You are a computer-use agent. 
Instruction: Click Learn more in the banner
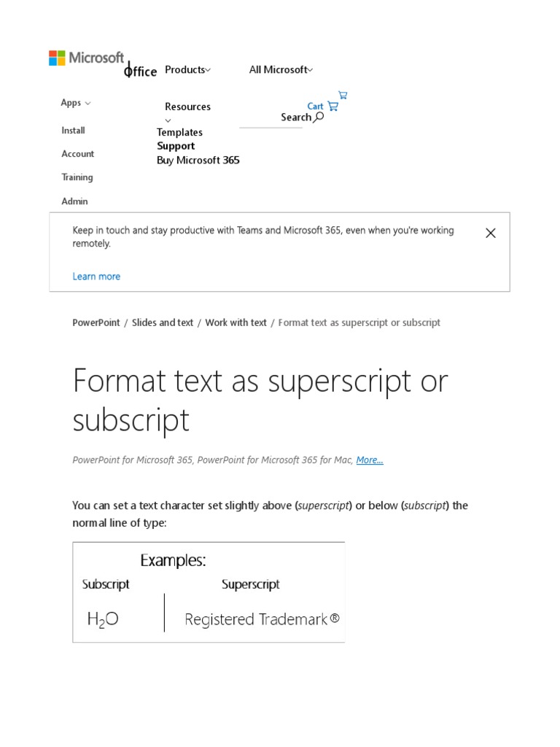tap(96, 276)
